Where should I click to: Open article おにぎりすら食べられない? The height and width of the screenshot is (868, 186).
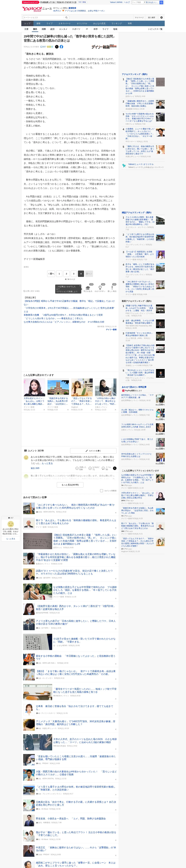76,506
